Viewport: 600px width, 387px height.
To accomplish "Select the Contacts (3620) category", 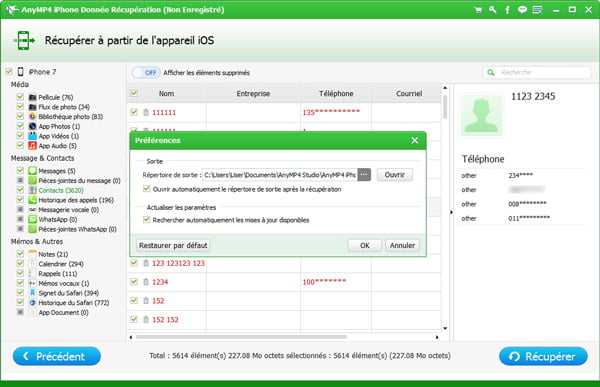I will pyautogui.click(x=61, y=190).
